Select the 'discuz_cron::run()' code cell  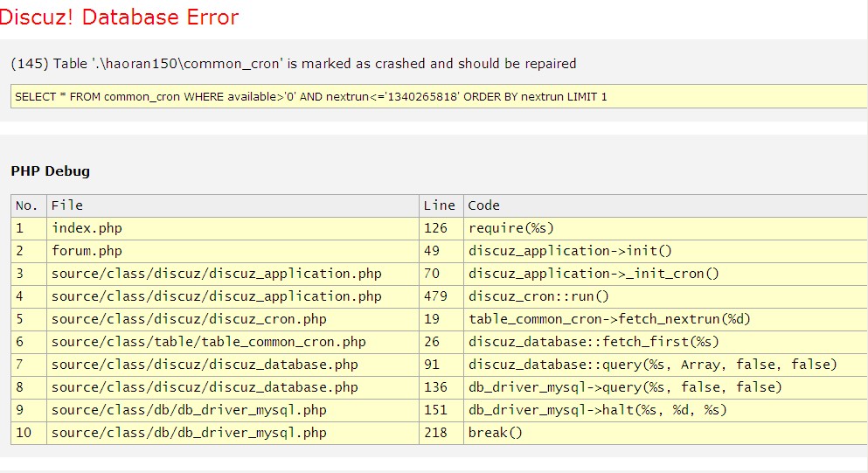coord(666,296)
